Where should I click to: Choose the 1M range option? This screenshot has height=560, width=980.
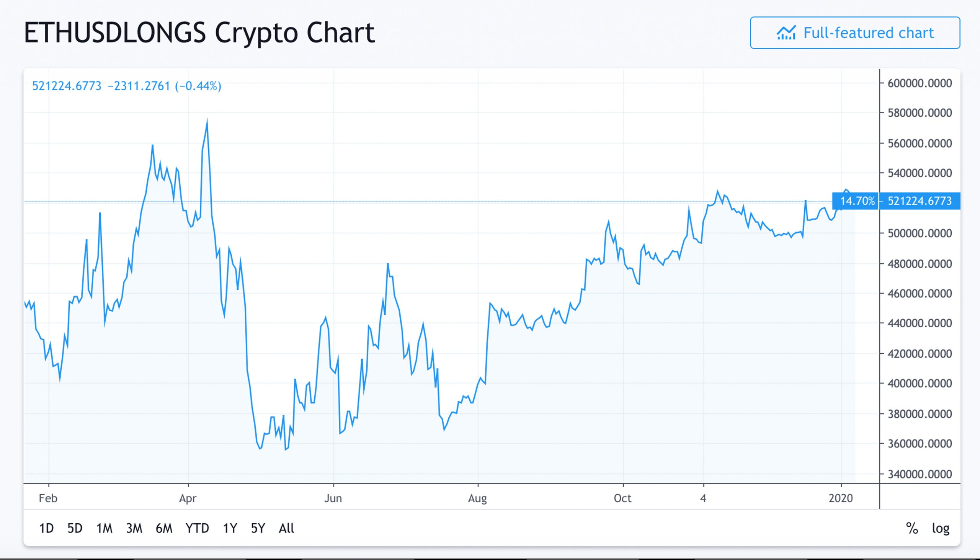(x=104, y=528)
